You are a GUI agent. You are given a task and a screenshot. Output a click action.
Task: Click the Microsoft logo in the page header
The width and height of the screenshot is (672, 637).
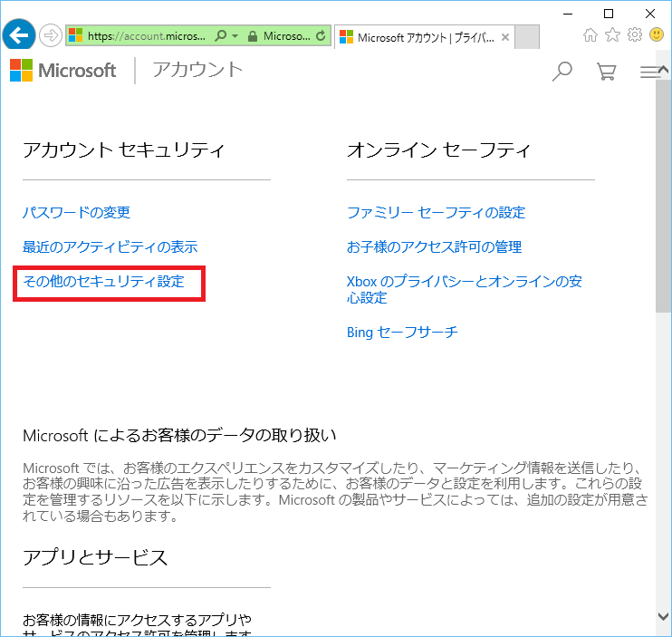pos(63,71)
